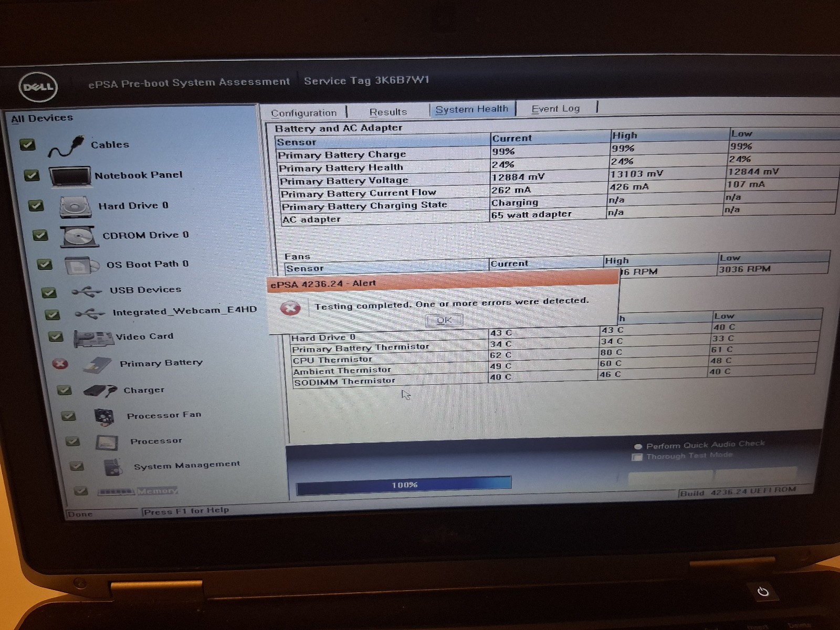Select the Processor chip icon
Viewport: 840px width, 630px height.
tap(107, 443)
